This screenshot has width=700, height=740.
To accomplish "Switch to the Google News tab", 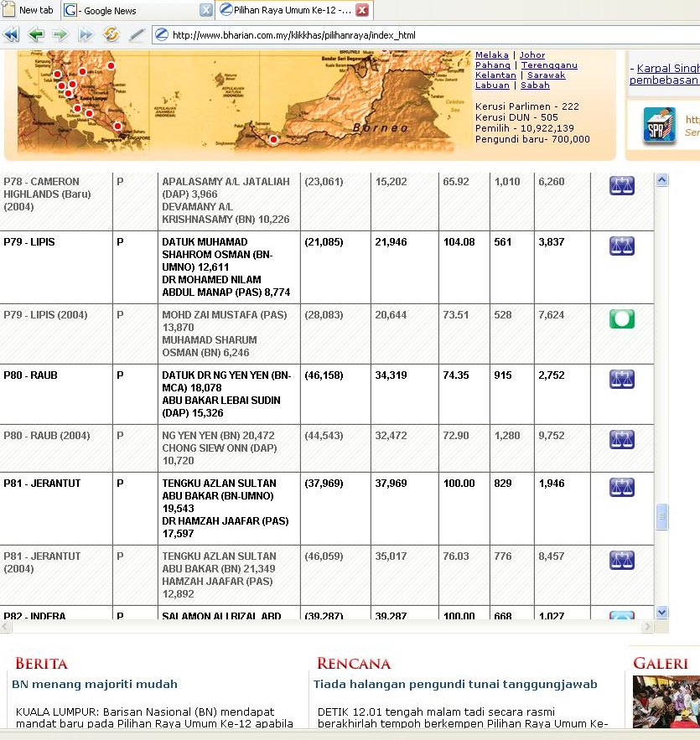I will (x=130, y=11).
